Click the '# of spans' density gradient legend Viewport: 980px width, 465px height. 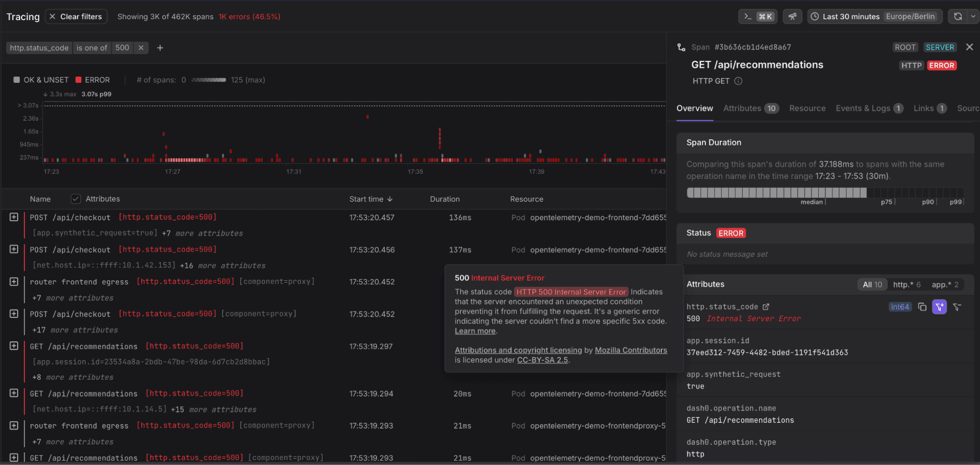[209, 80]
